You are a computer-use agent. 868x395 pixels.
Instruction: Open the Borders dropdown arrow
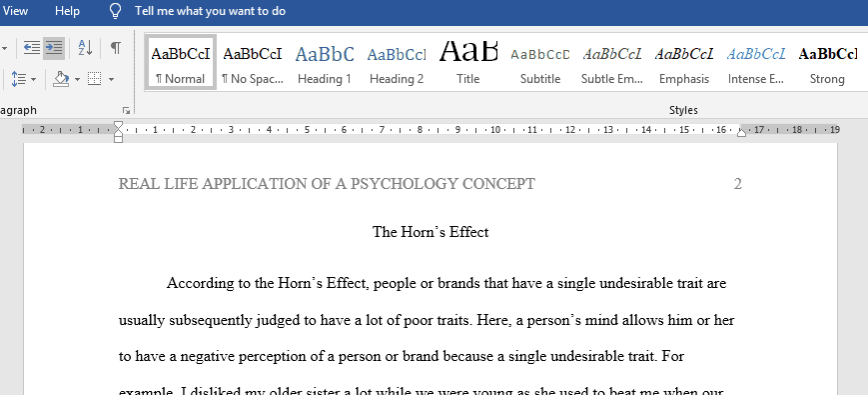coord(111,80)
